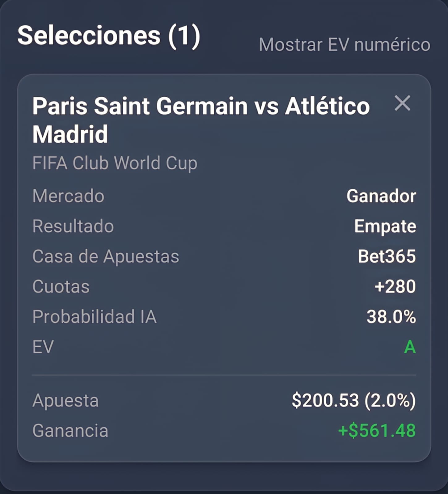Edit the $200.53 (2.0%) stake amount
Image resolution: width=448 pixels, height=494 pixels.
click(x=354, y=401)
